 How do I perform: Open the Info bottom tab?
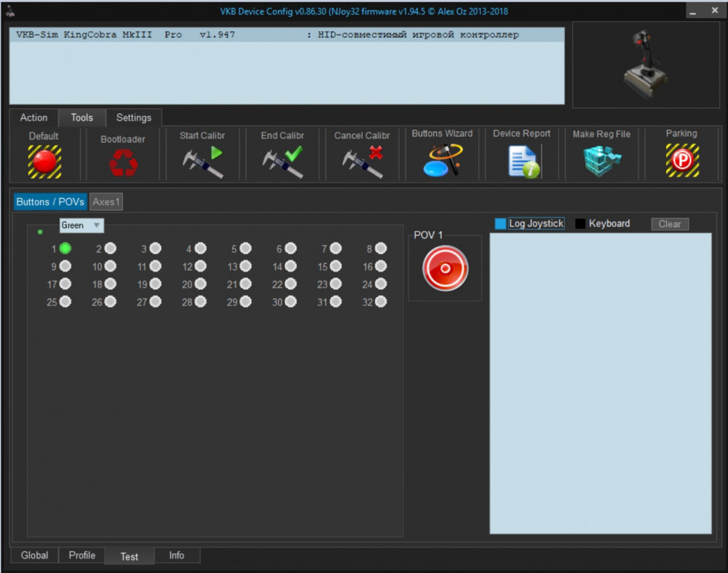click(176, 556)
